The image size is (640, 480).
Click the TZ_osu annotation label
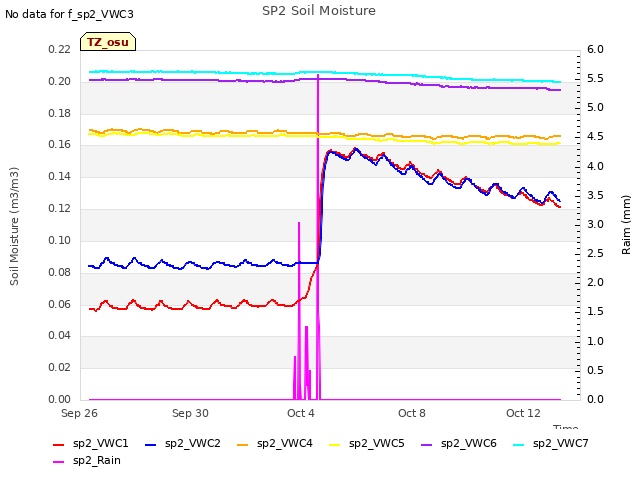pyautogui.click(x=108, y=42)
